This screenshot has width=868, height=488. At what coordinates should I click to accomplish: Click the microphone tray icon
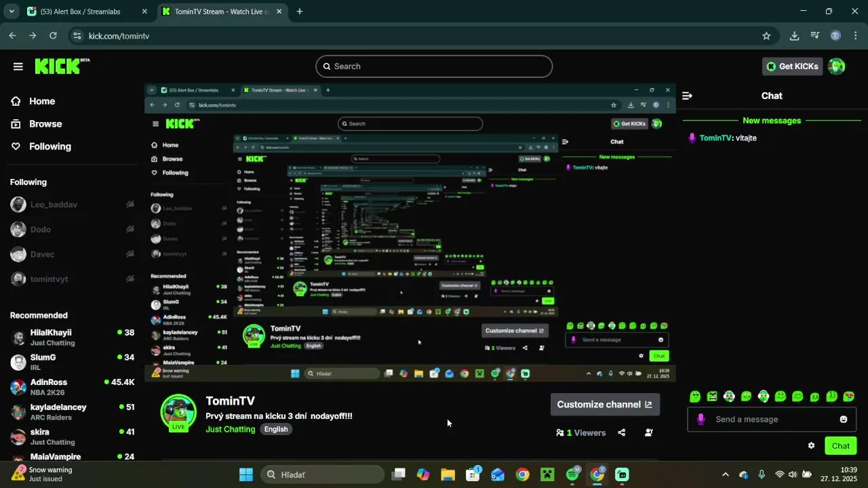coord(762,474)
